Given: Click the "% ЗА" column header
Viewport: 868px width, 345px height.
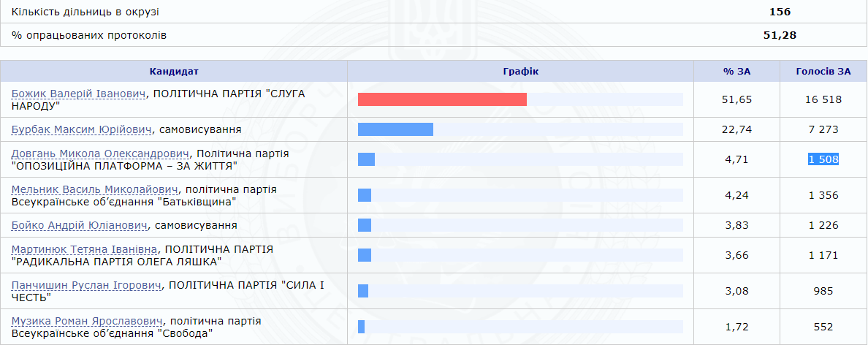Looking at the screenshot, I should (x=736, y=71).
